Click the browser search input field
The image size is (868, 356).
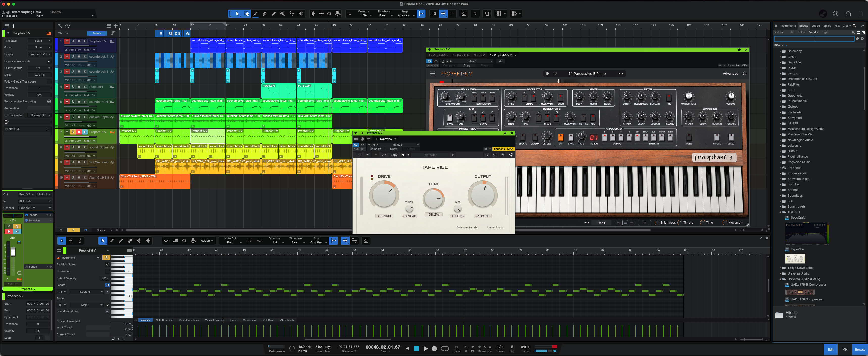[x=814, y=39]
